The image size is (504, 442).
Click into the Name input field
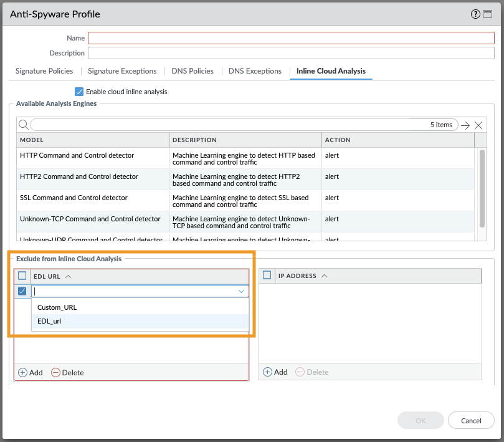[x=291, y=38]
